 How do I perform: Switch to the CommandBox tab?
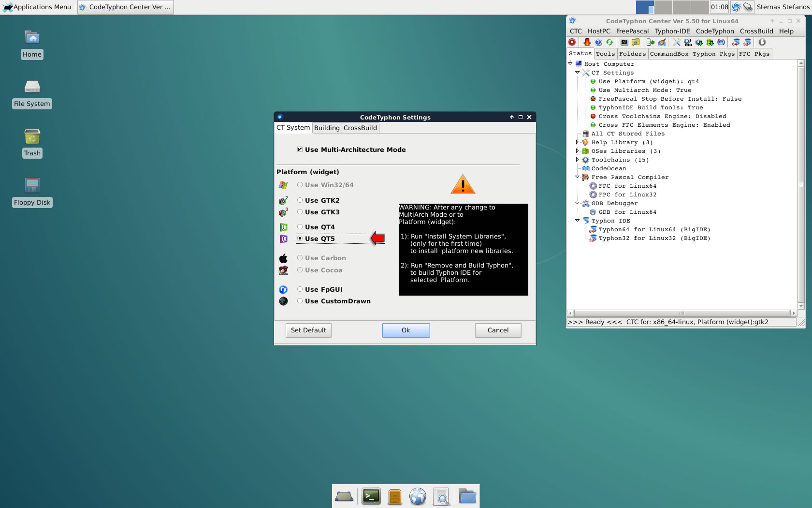point(669,54)
